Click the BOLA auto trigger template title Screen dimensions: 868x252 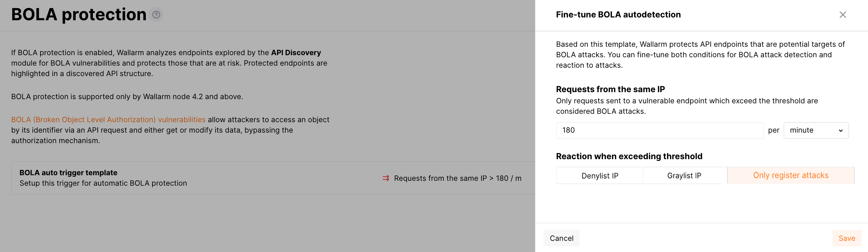68,173
